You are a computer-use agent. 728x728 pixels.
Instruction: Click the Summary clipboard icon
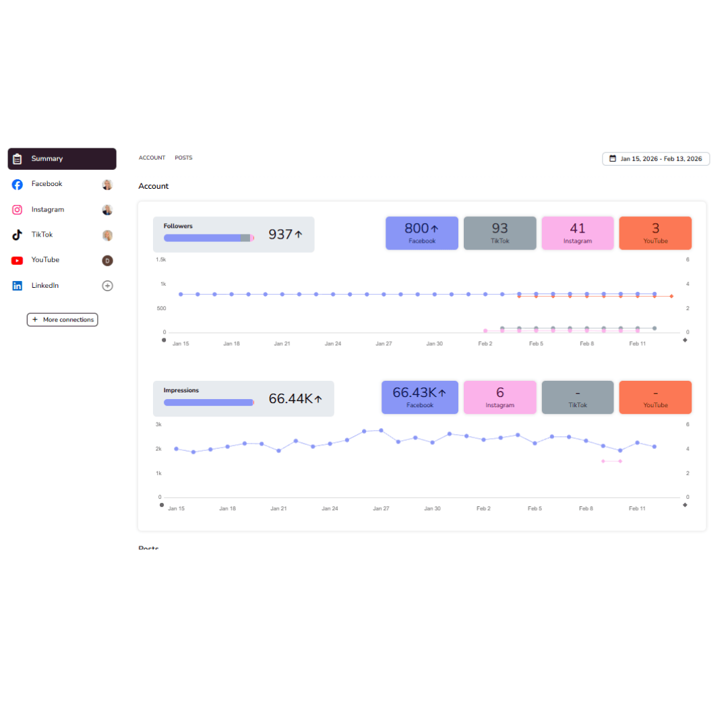pos(17,159)
